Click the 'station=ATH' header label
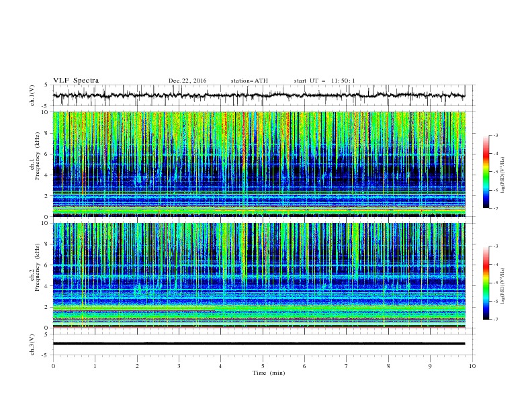Viewport: 532px width, 411px height. click(x=249, y=81)
